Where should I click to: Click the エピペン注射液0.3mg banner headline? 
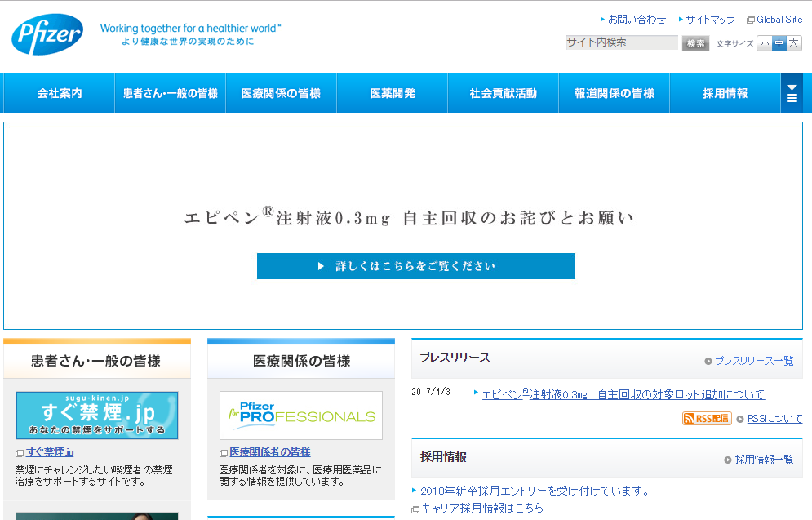point(409,217)
